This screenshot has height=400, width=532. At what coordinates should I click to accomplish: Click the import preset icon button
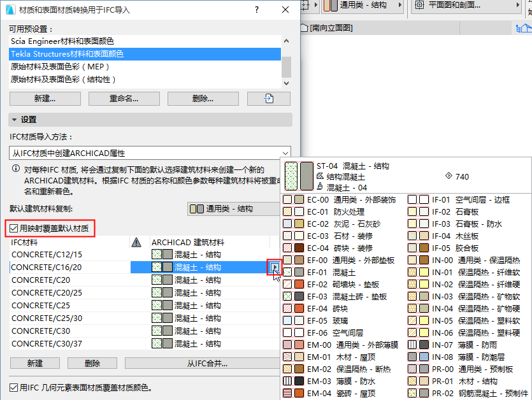(x=268, y=99)
